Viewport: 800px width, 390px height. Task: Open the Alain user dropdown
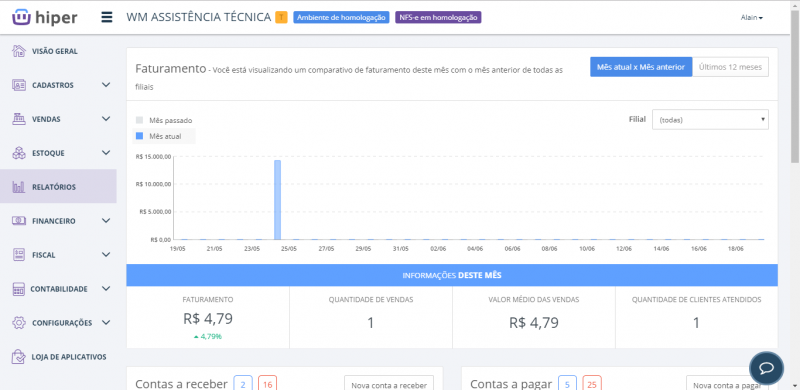[752, 18]
